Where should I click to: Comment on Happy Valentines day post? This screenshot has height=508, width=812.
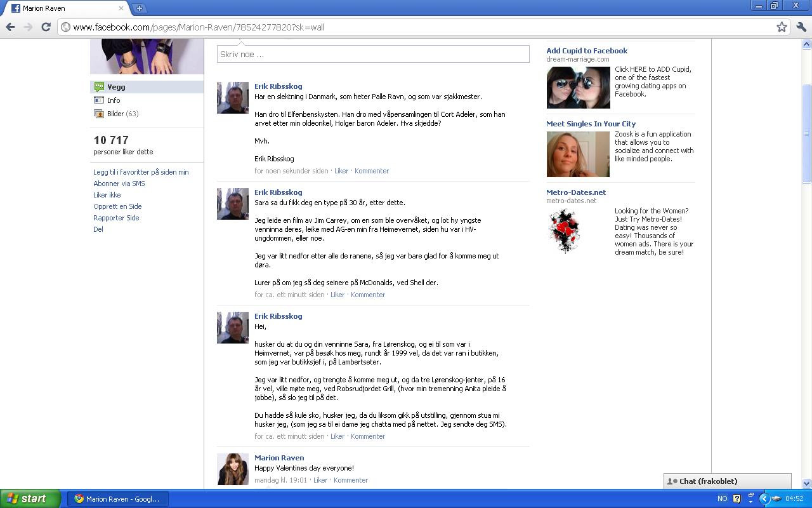(351, 480)
